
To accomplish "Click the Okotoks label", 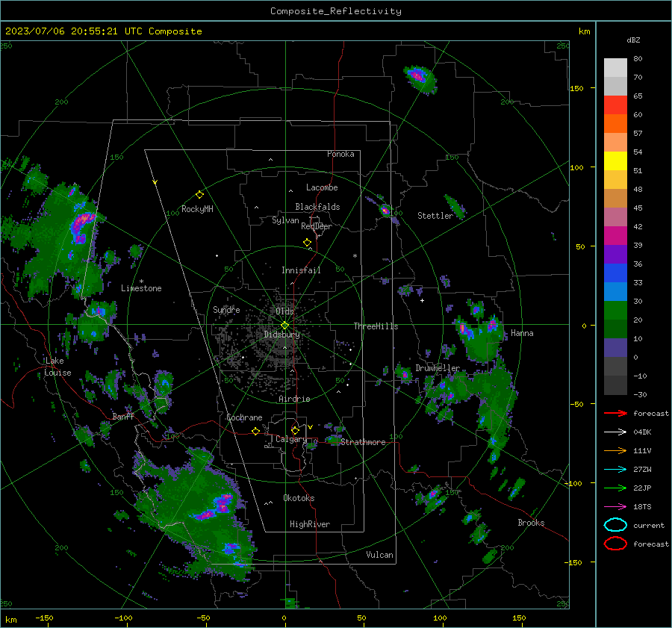I will pos(299,498).
